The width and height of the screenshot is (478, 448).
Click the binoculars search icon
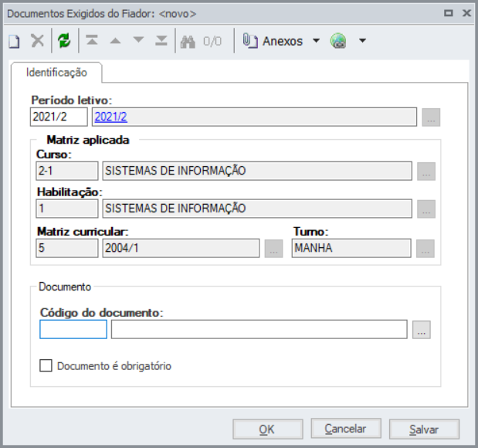(x=188, y=42)
